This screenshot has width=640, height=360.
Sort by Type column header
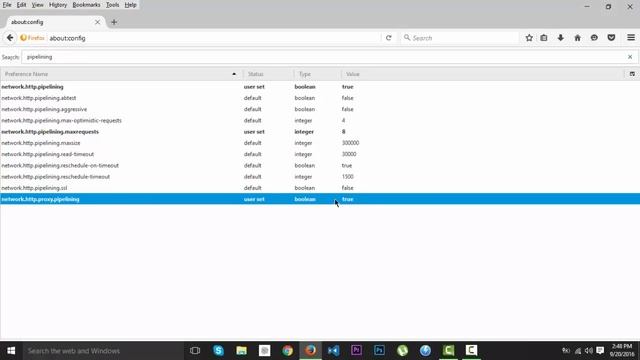318,74
